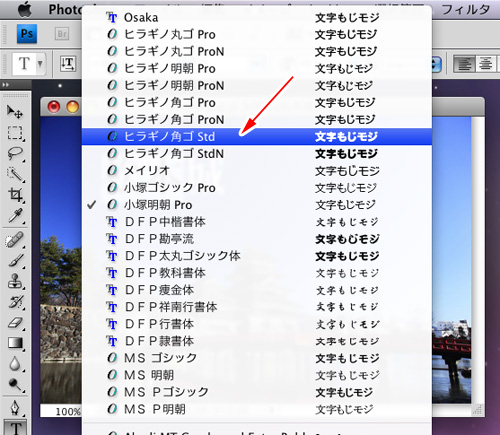The height and width of the screenshot is (435, 500).
Task: Select the Crop tool
Action: (x=15, y=195)
